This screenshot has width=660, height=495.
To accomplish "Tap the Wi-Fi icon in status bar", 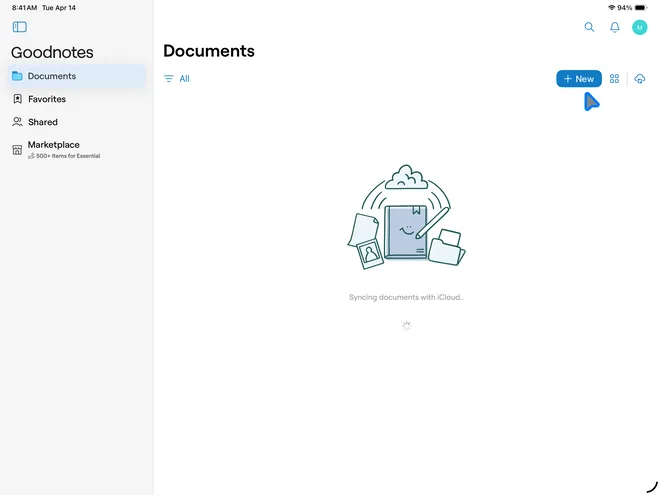I will [612, 8].
